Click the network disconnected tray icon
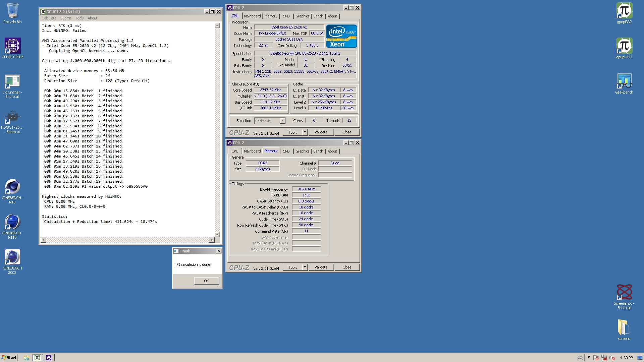Image resolution: width=644 pixels, height=362 pixels. pyautogui.click(x=604, y=358)
